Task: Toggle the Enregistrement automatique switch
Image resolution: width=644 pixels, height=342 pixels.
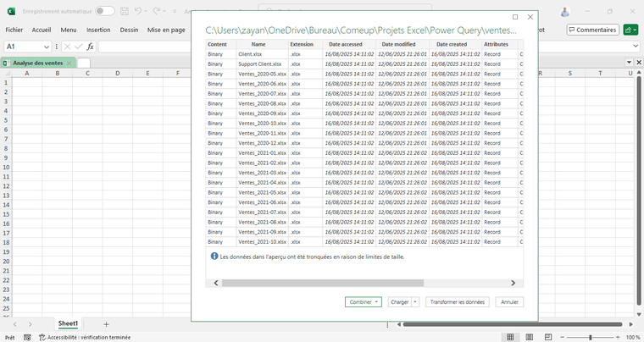Action: (x=104, y=11)
